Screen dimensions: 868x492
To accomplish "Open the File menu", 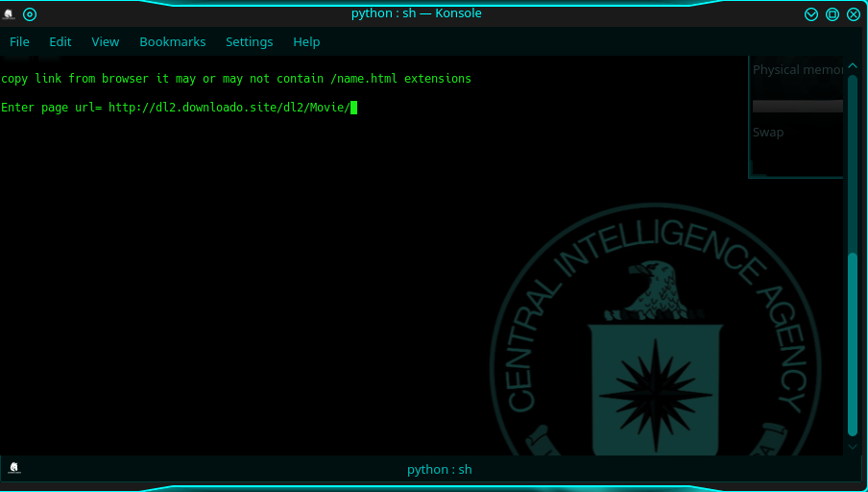I will 19,42.
